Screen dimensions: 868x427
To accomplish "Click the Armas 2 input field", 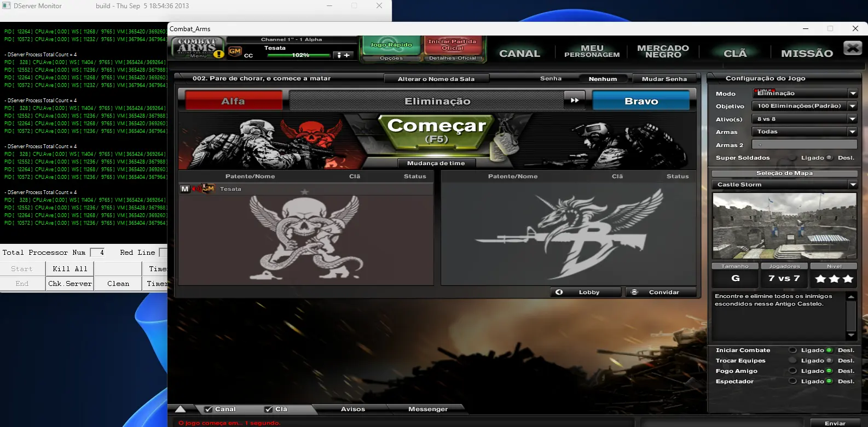I will coord(805,144).
